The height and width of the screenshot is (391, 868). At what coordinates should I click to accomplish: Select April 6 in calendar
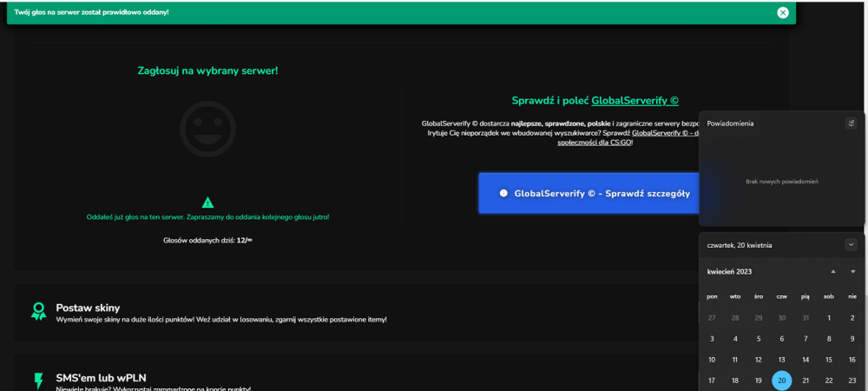pyautogui.click(x=782, y=339)
